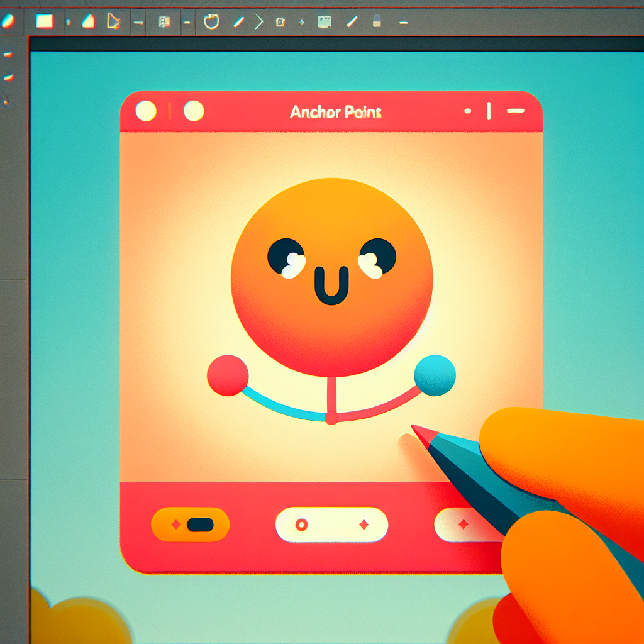Click the second cream circle in title bar
The width and height of the screenshot is (644, 644).
click(194, 111)
